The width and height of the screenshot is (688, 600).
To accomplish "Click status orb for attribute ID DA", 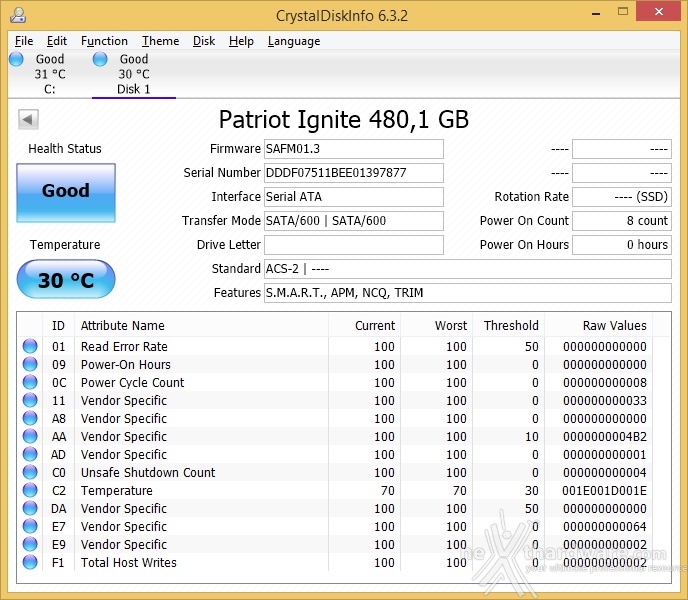I will pyautogui.click(x=30, y=508).
